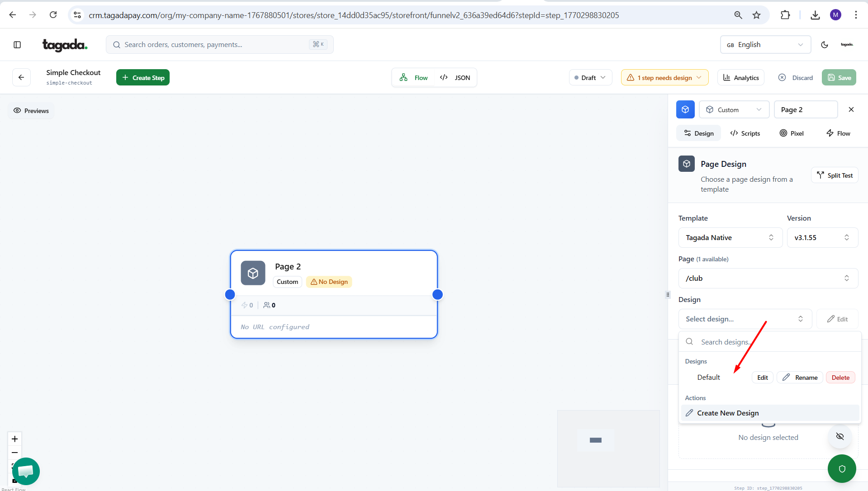Collapse the left sidebar panel icon
This screenshot has width=868, height=491.
coord(17,45)
